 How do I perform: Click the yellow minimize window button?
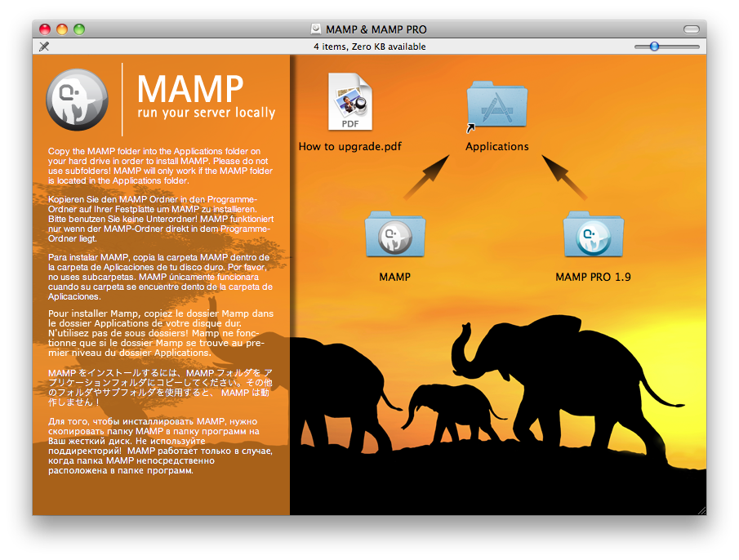[62, 29]
